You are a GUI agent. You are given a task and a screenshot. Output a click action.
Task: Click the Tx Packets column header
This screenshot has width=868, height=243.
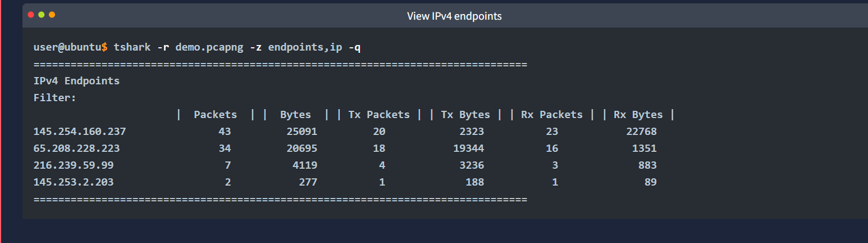[379, 115]
